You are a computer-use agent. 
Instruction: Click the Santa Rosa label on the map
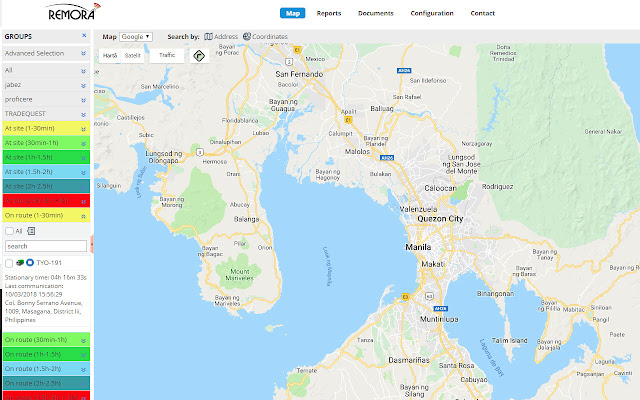pyautogui.click(x=456, y=365)
